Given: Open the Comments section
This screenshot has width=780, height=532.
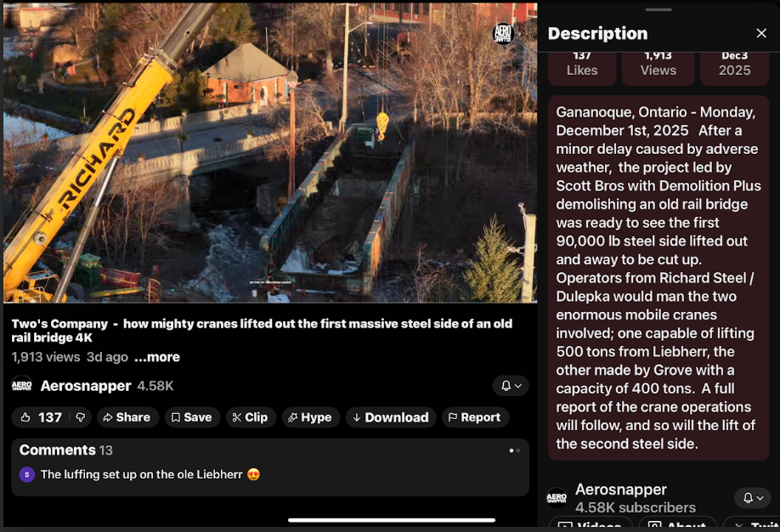Looking at the screenshot, I should [270, 467].
